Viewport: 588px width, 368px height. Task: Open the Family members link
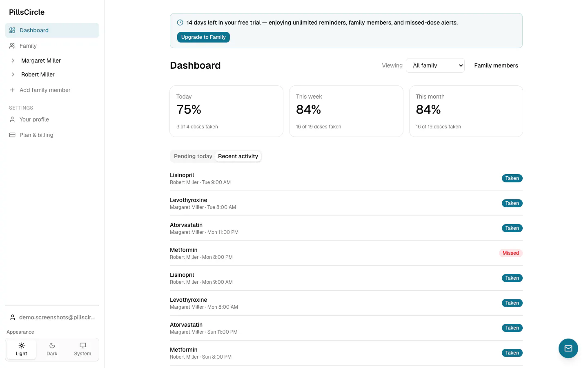(496, 65)
